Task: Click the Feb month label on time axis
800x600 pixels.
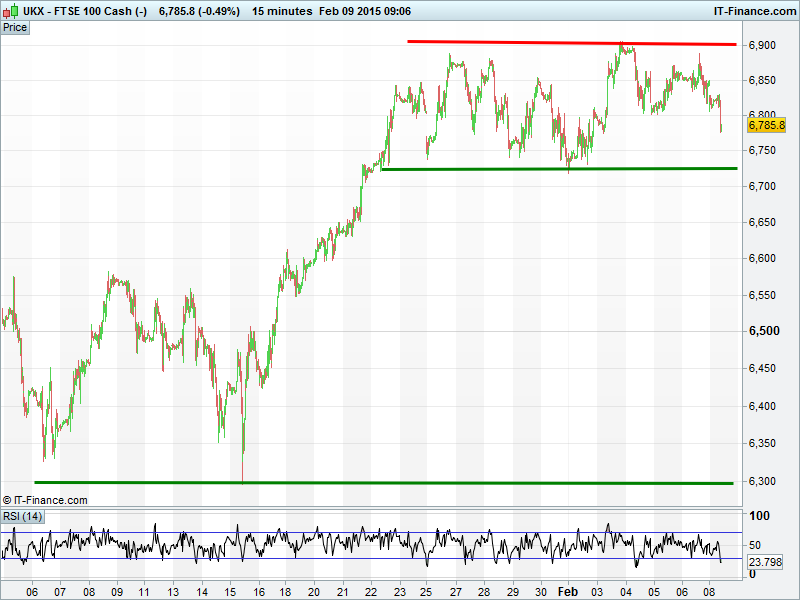Action: click(568, 592)
